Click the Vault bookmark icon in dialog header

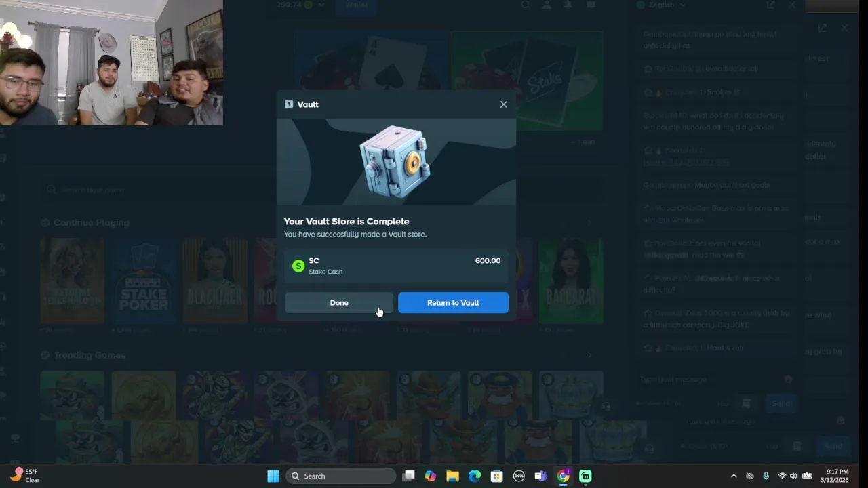(x=289, y=104)
